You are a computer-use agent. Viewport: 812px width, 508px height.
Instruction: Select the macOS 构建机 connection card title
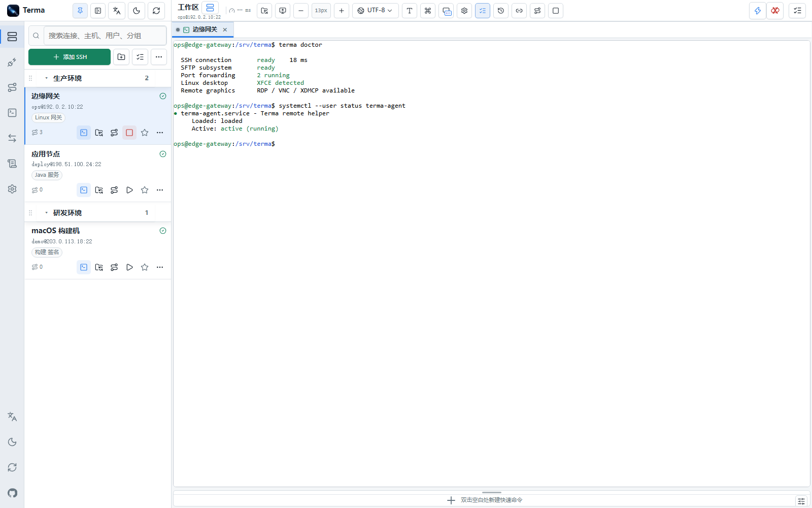pyautogui.click(x=56, y=231)
